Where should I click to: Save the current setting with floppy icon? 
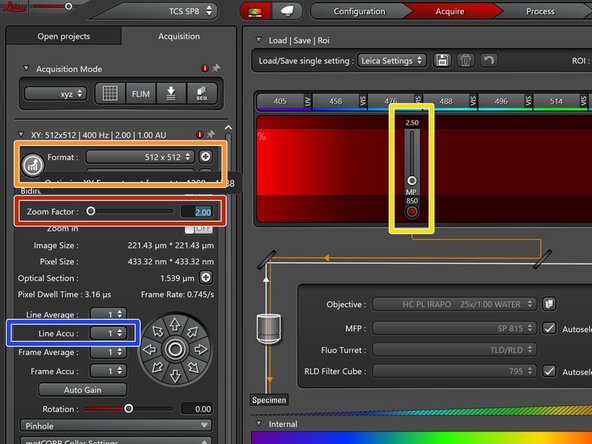(442, 60)
